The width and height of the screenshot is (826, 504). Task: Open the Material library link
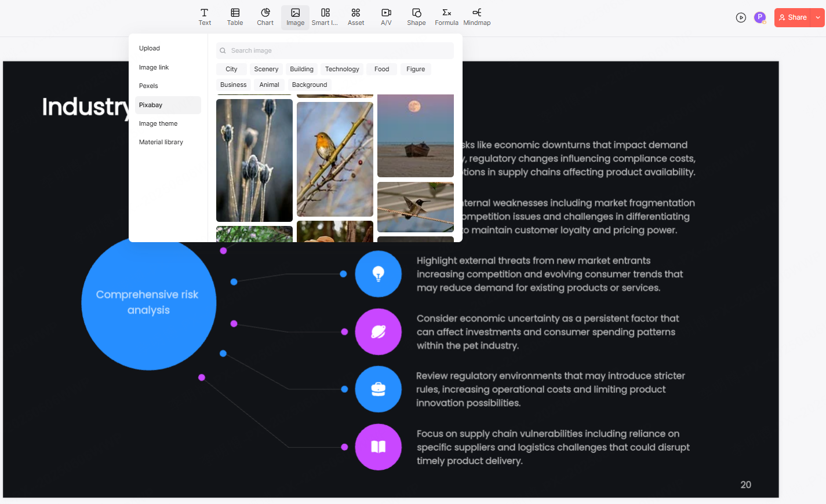161,142
